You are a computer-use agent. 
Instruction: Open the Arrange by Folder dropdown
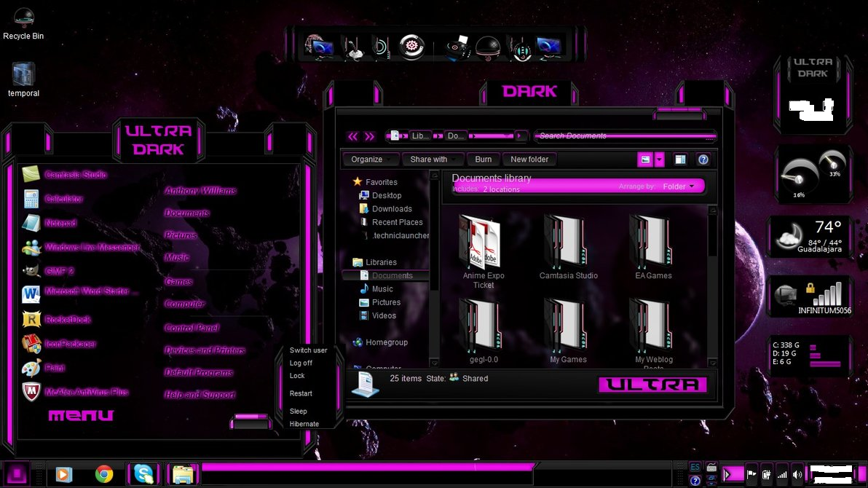[678, 186]
